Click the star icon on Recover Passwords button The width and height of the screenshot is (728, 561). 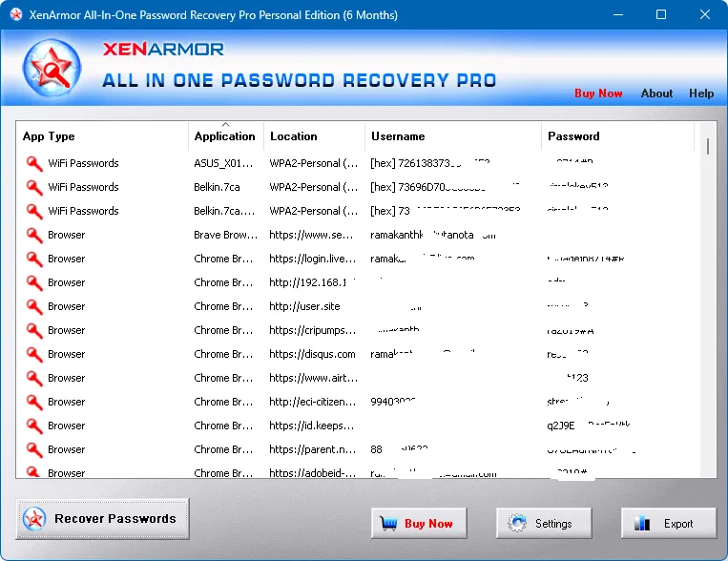[x=35, y=519]
